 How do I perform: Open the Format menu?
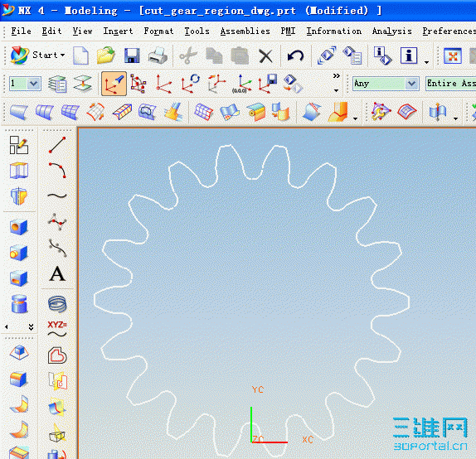pos(158,31)
